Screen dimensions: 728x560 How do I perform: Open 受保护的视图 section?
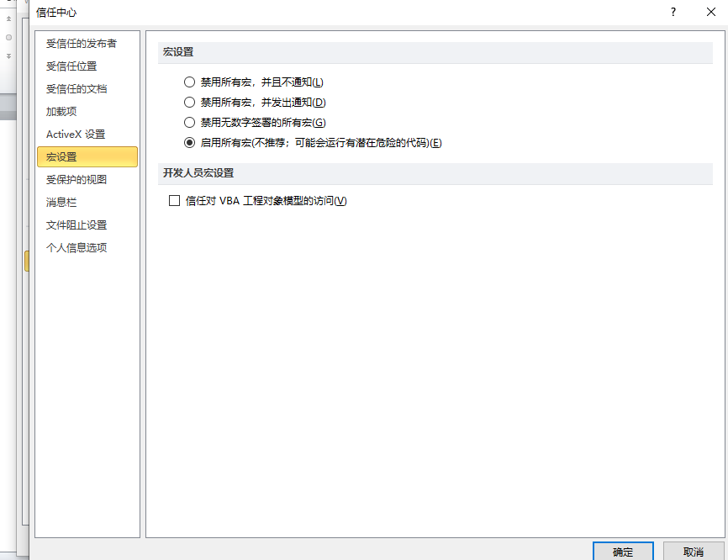87,180
